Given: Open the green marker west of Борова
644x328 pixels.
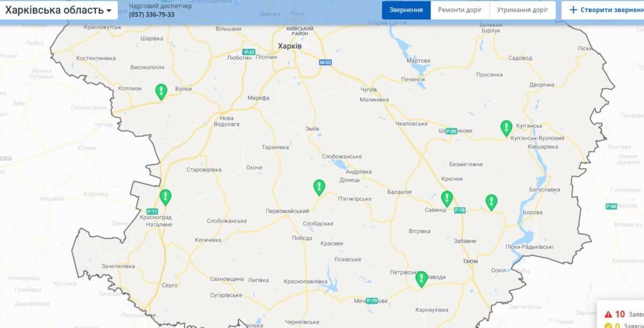Looking at the screenshot, I should 492,202.
